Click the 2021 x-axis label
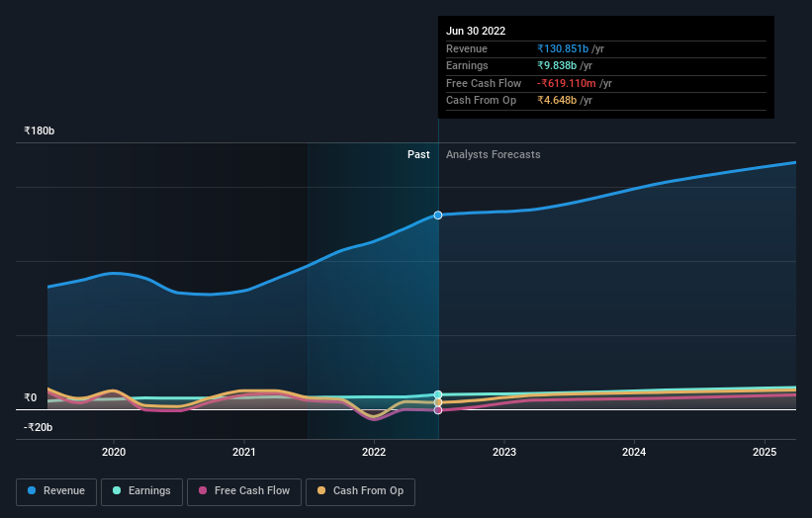812x518 pixels. [x=244, y=453]
